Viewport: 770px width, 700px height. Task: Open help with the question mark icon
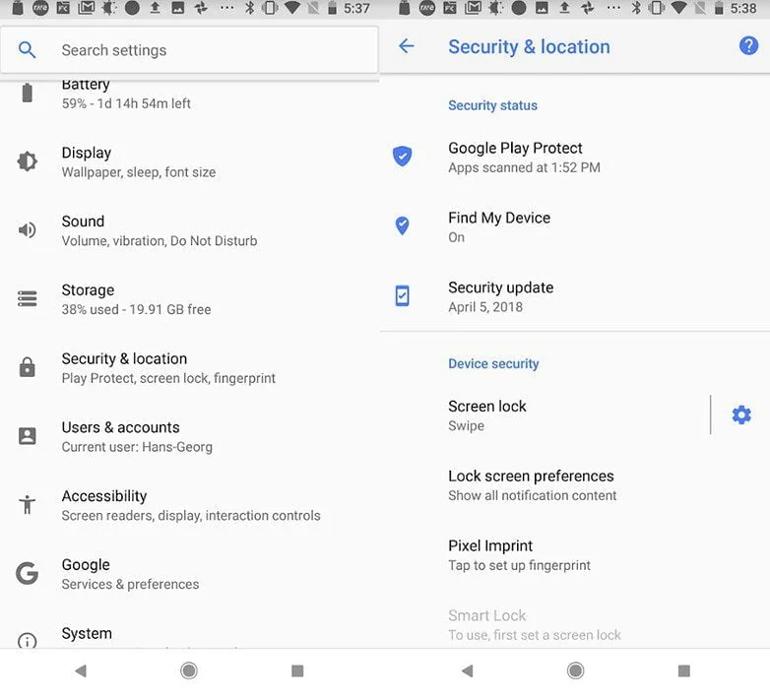(748, 45)
